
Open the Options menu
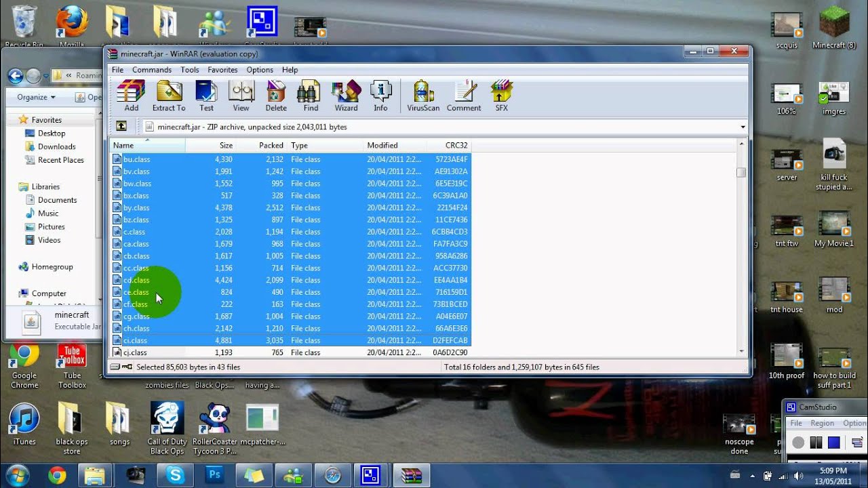(x=260, y=70)
